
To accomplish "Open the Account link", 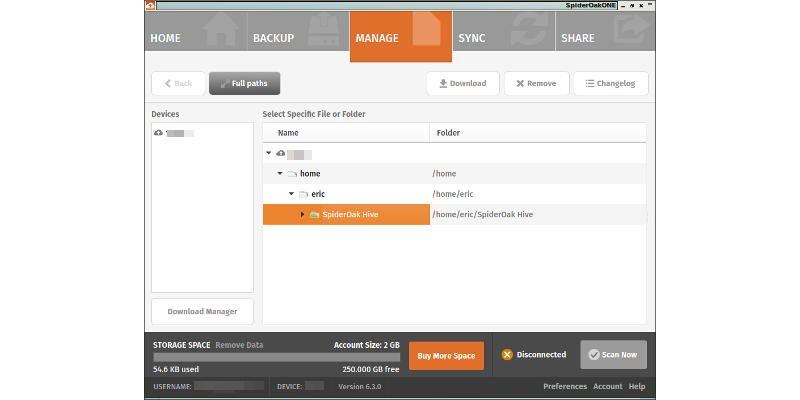I will tap(608, 387).
